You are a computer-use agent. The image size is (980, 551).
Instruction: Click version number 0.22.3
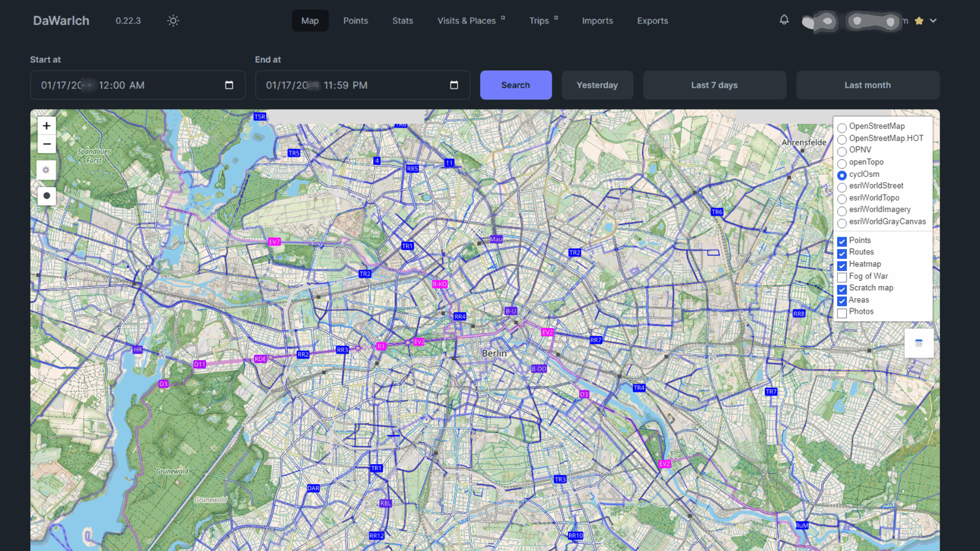pyautogui.click(x=128, y=21)
